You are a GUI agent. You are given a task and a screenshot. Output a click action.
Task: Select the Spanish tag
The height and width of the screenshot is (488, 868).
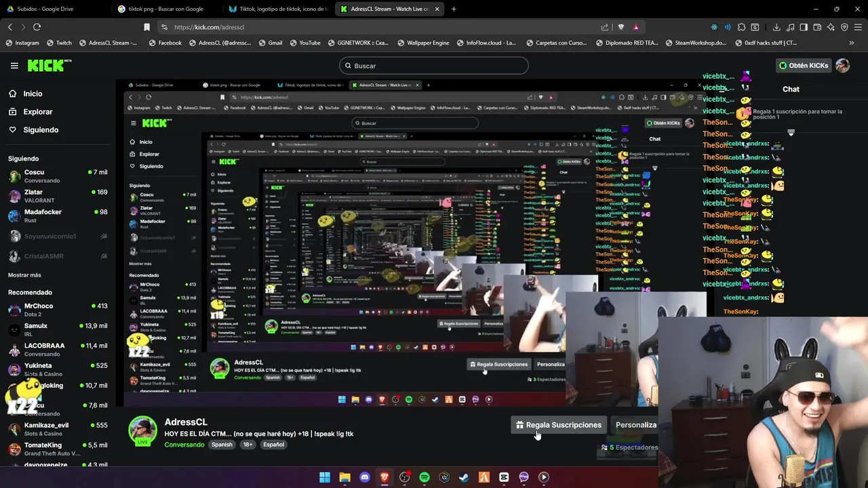point(222,445)
